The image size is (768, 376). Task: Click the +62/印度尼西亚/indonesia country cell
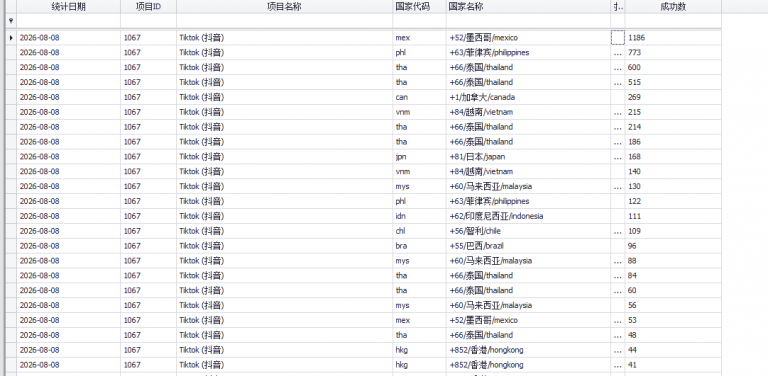point(528,216)
